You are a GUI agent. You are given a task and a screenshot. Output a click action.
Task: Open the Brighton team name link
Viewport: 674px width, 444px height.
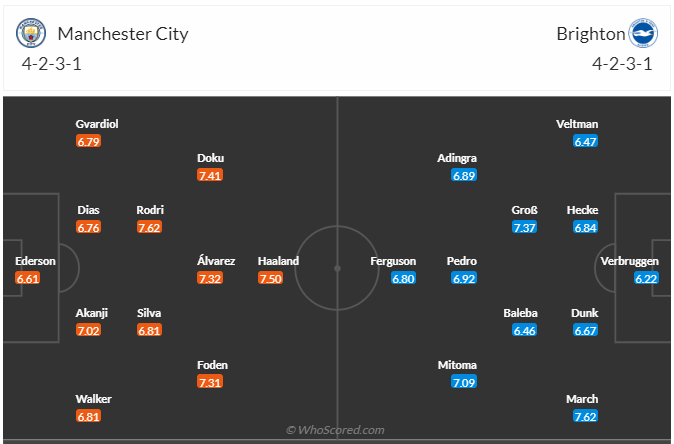590,34
